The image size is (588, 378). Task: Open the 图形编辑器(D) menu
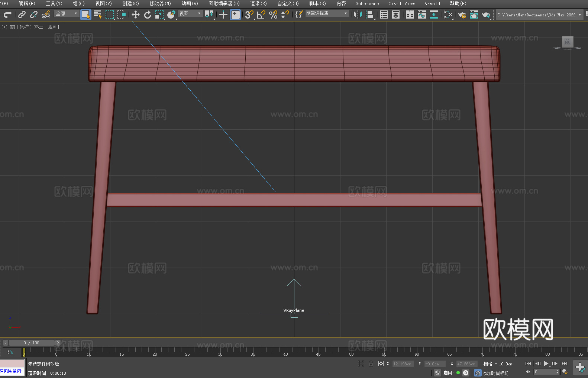[x=224, y=3]
